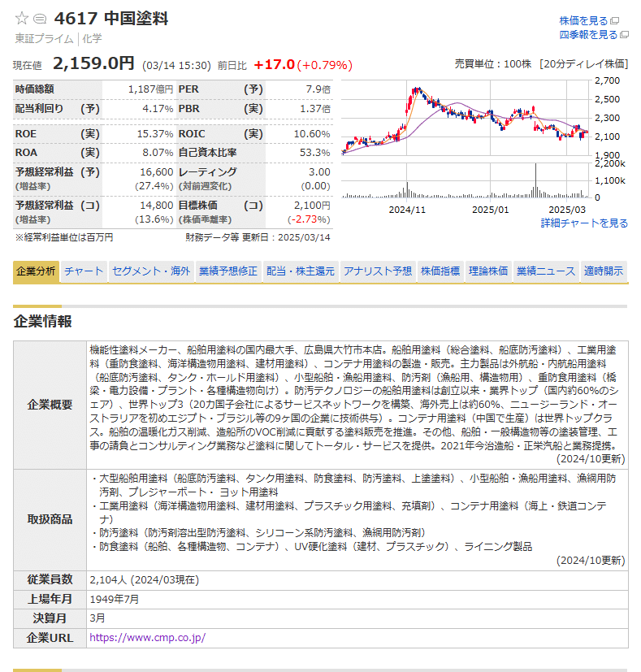Click the 企業概要 row header
Viewport: 641px width, 672px height.
[x=50, y=405]
